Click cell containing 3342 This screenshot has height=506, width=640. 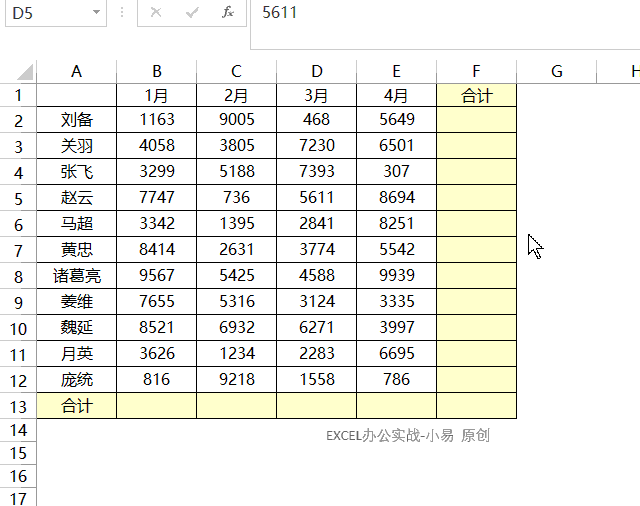pos(156,224)
